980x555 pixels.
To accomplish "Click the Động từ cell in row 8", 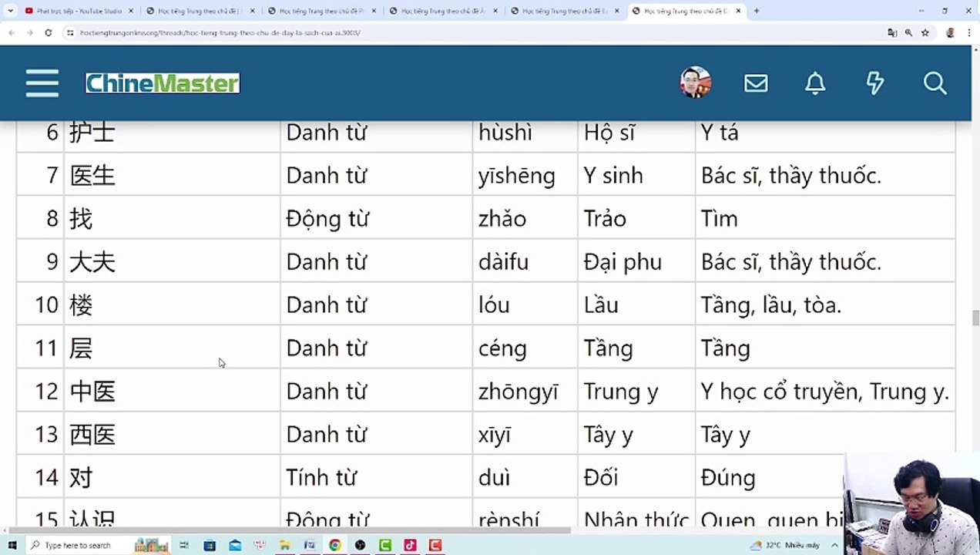I will [376, 219].
